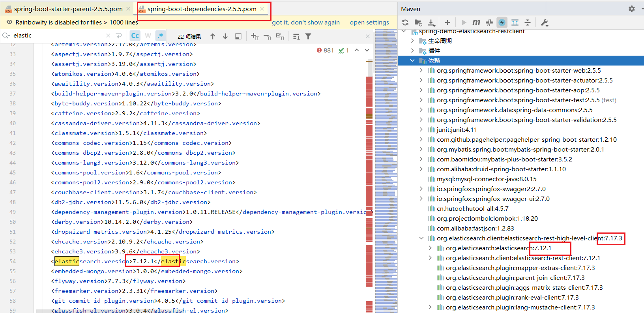Click the elasticsearch.version line in editor
Screen dimensions: 644x313
pyautogui.click(x=145, y=261)
